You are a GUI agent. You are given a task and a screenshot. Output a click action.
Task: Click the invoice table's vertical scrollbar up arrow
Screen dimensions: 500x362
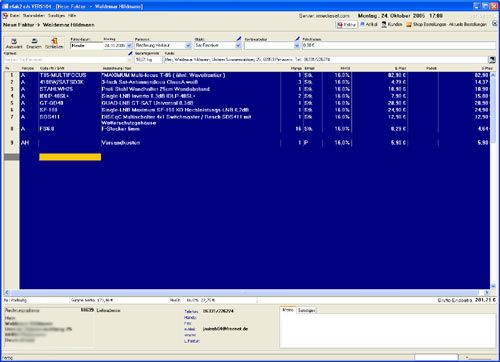click(493, 75)
